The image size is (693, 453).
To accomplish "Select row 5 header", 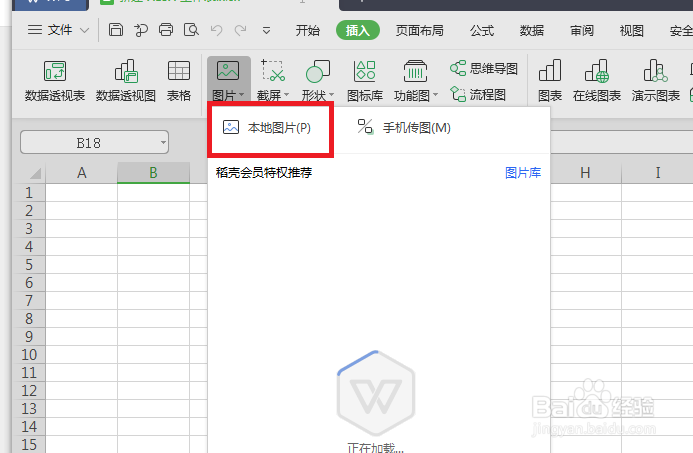I will coord(29,265).
